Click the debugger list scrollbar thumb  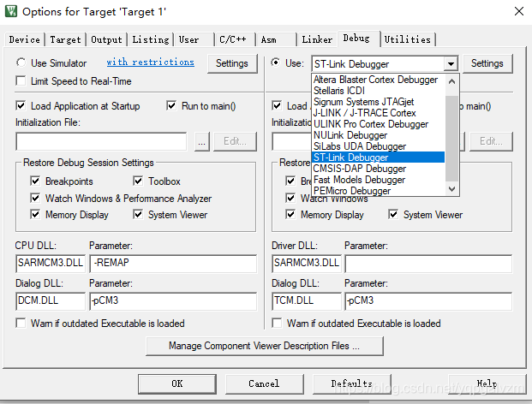(452, 139)
